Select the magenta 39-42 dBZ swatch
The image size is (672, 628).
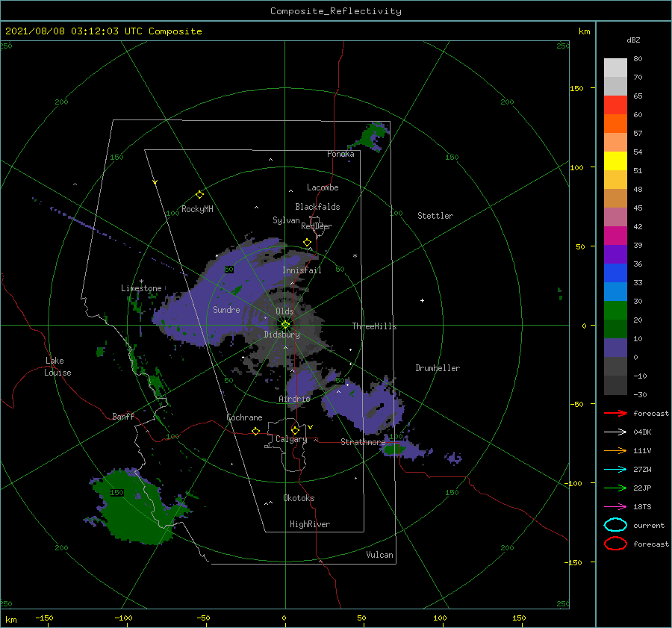point(615,236)
